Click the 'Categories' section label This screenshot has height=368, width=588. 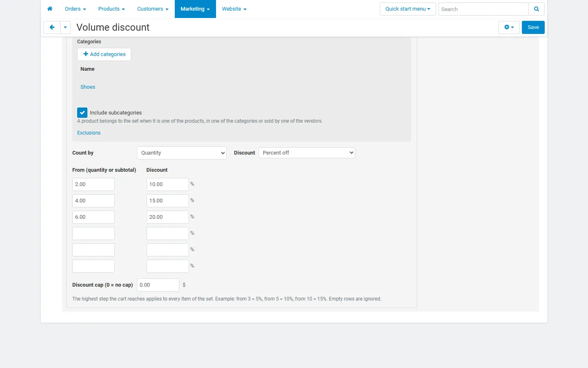[89, 42]
